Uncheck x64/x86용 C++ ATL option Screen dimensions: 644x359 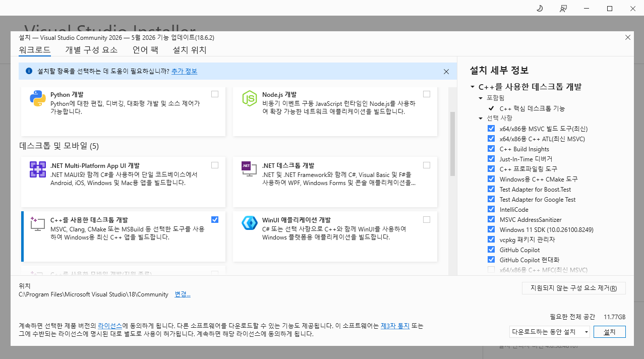pos(491,139)
